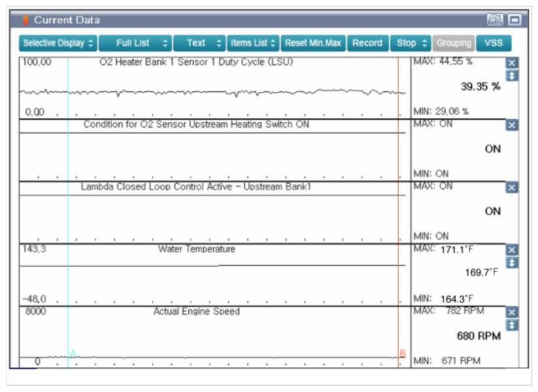Expand the Full List dropdown
This screenshot has width=538, height=392.
point(135,43)
